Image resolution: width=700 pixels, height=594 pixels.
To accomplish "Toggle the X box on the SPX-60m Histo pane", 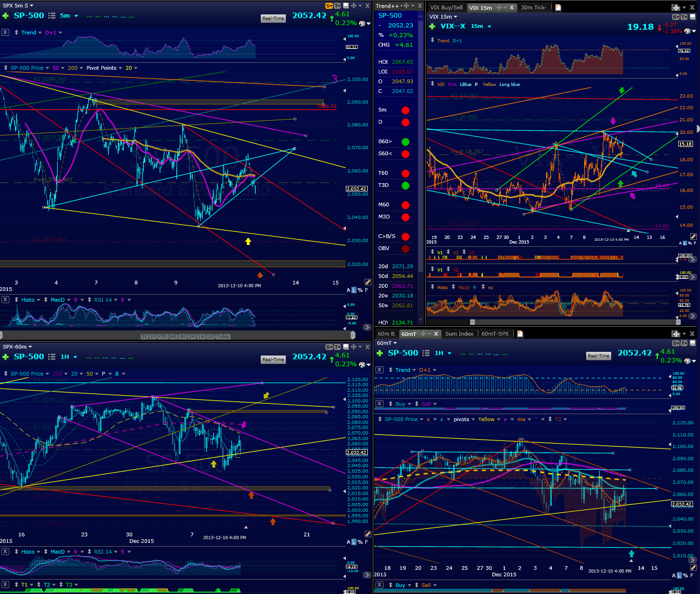I will point(5,552).
